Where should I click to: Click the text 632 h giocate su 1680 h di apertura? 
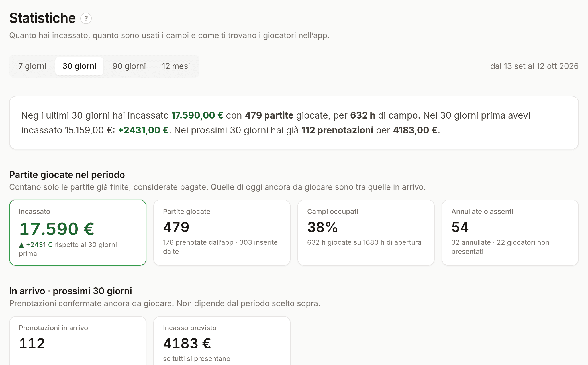(x=364, y=242)
